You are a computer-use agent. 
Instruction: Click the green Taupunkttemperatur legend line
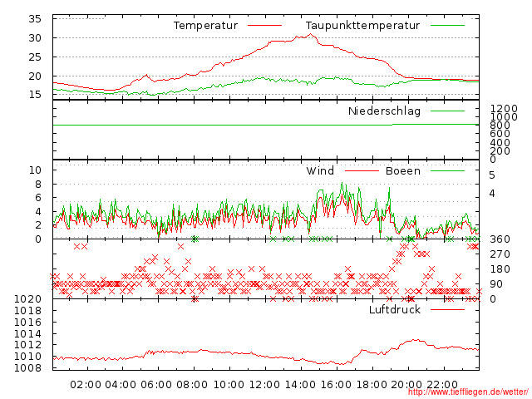(447, 26)
